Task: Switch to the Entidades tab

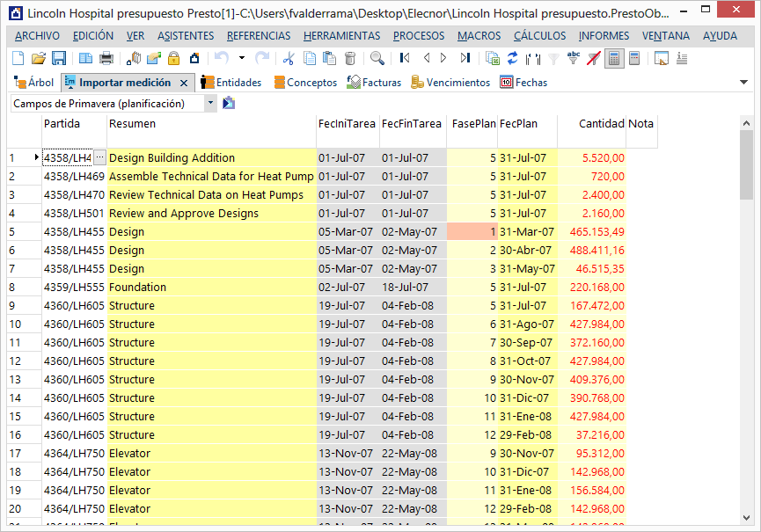Action: [231, 83]
